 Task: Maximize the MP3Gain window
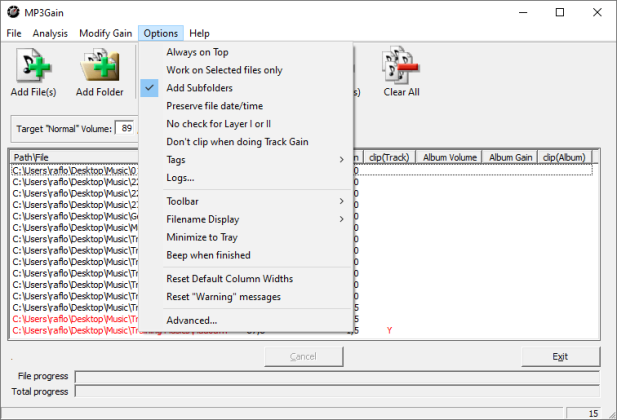click(560, 13)
